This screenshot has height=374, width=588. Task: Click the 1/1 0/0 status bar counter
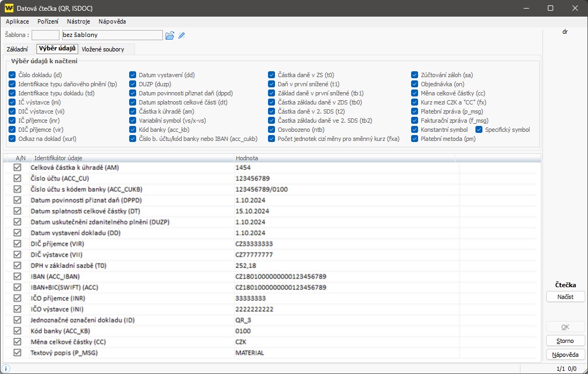[566, 369]
